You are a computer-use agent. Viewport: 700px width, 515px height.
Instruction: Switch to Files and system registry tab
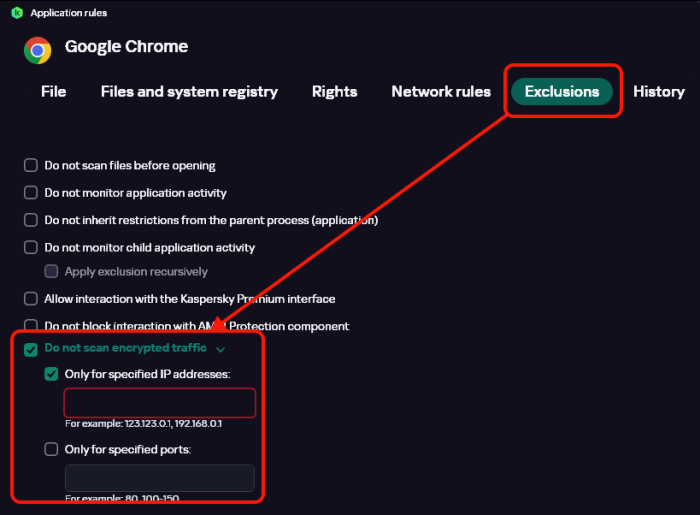189,92
